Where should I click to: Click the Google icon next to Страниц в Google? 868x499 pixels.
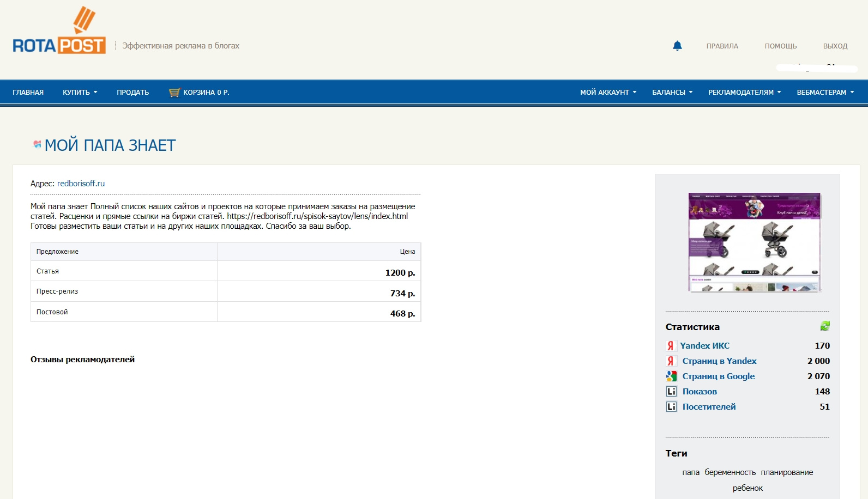click(671, 376)
